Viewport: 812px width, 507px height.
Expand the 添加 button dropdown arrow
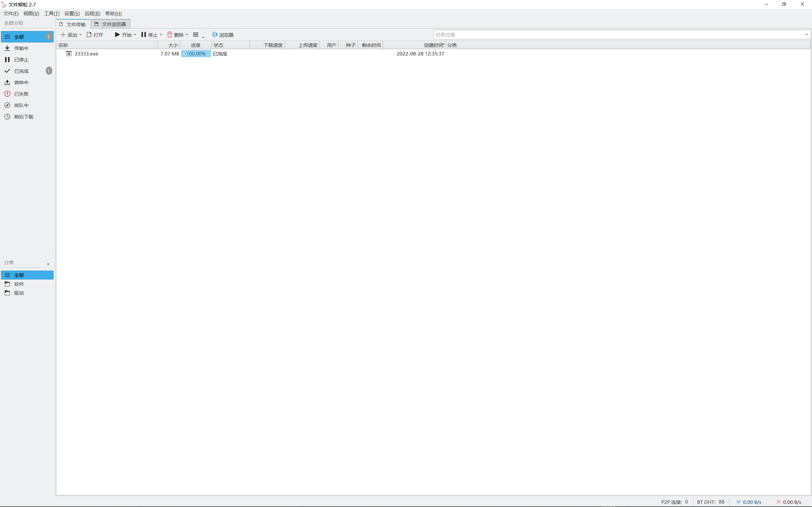[80, 35]
